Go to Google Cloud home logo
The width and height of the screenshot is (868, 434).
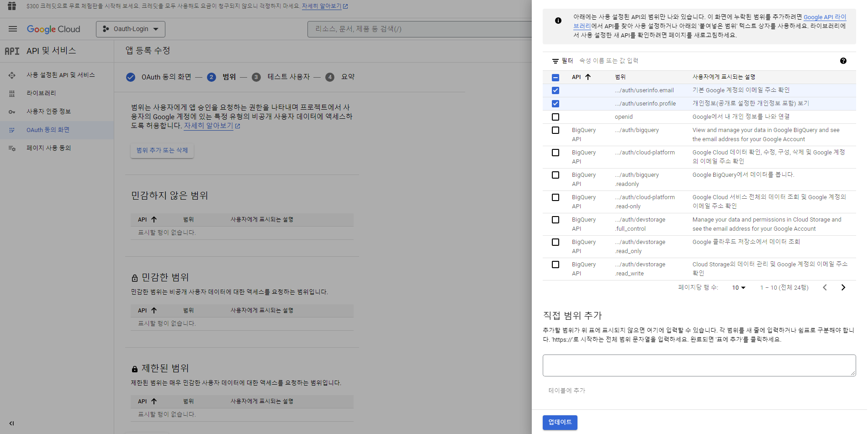click(x=53, y=29)
